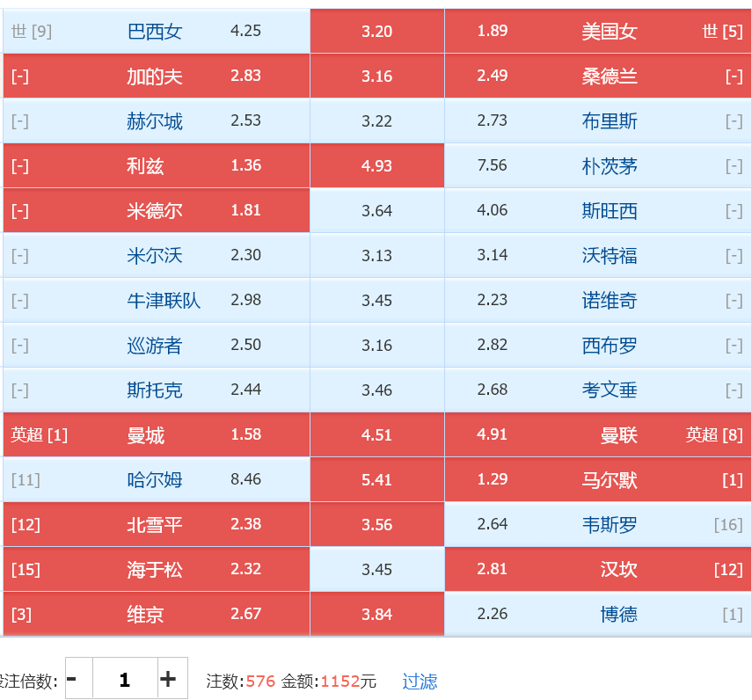
Task: Pick 沃特福 away win odds 3.14
Action: [597, 256]
